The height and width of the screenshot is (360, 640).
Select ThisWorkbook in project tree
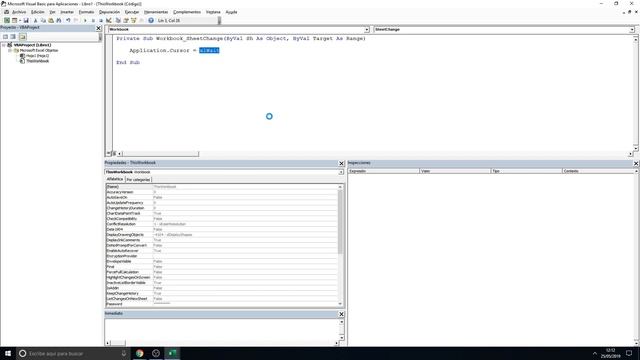(37, 61)
